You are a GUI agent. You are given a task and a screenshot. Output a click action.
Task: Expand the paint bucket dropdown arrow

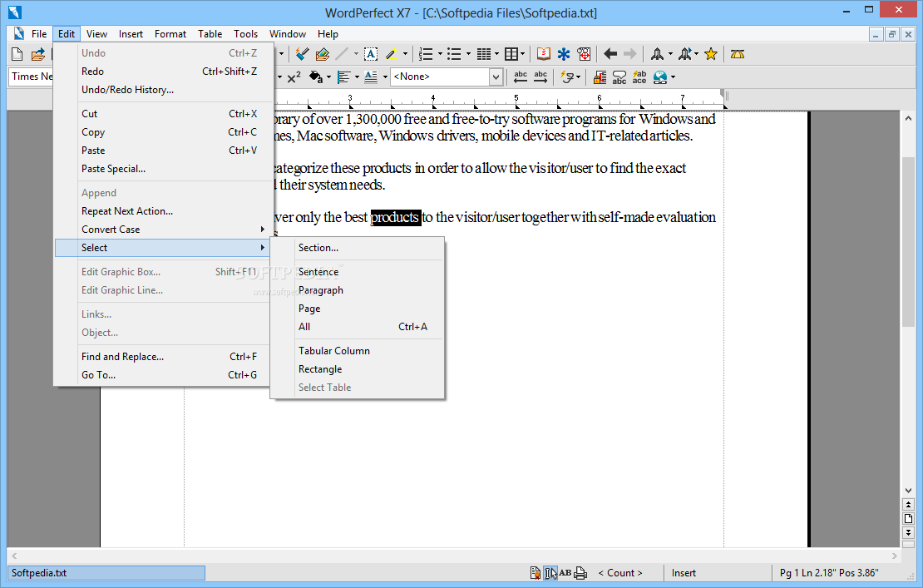click(328, 77)
